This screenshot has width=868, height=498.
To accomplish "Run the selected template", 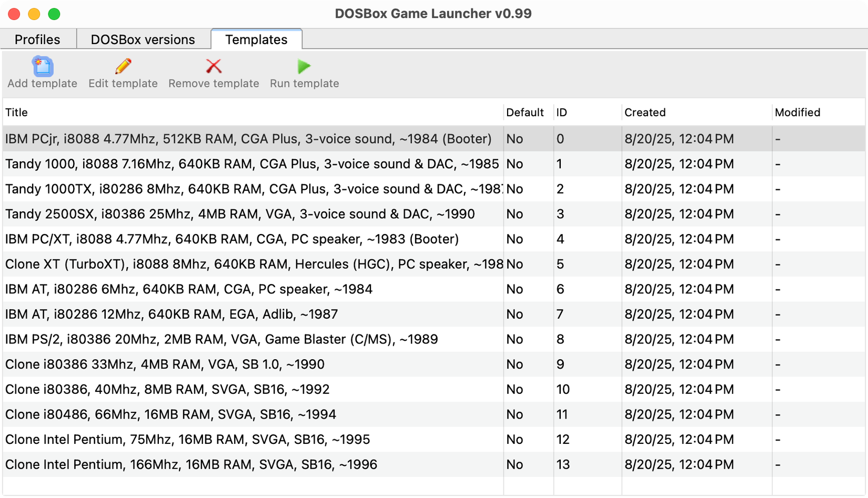I will pyautogui.click(x=304, y=73).
